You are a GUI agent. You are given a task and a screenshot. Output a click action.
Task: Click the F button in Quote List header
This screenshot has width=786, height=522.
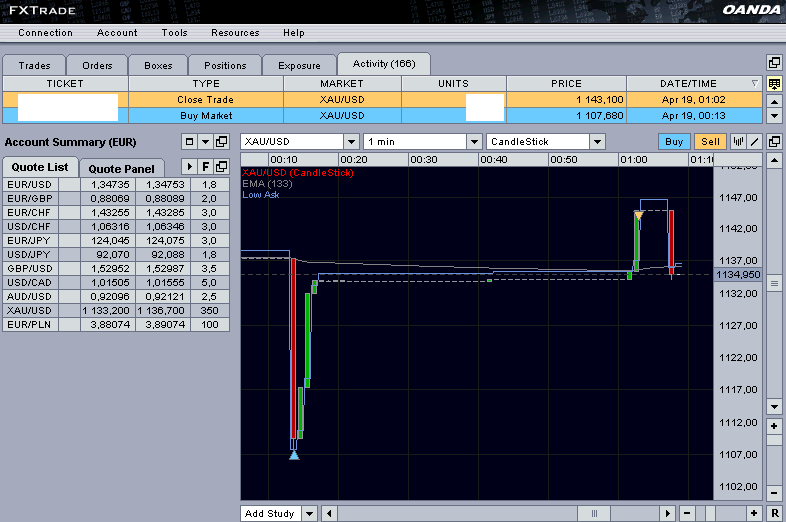206,166
